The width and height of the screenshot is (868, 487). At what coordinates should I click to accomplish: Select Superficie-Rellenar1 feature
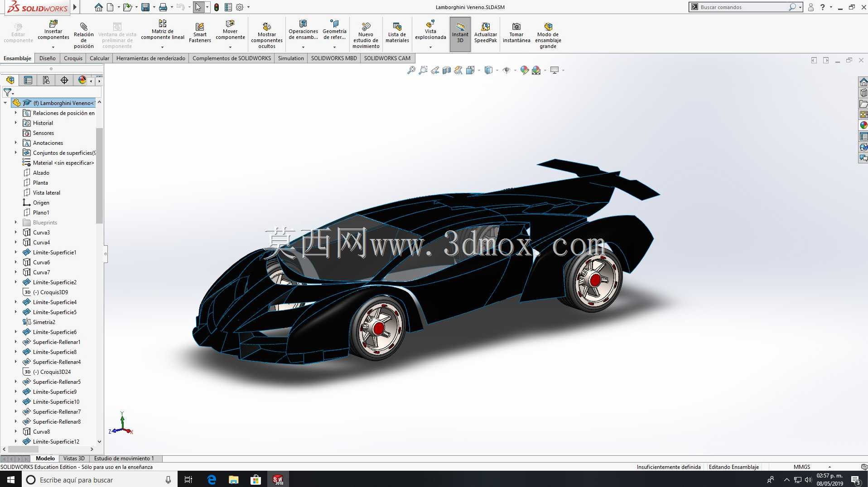pos(57,342)
